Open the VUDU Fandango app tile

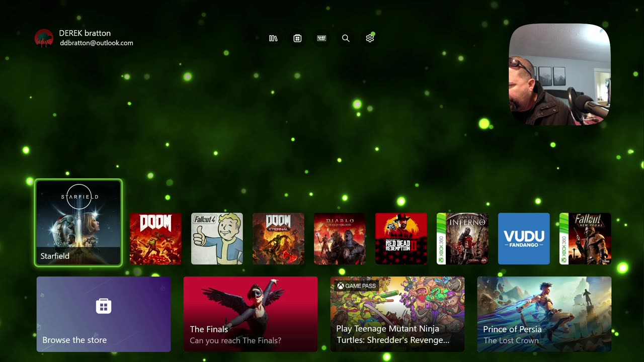click(x=524, y=238)
